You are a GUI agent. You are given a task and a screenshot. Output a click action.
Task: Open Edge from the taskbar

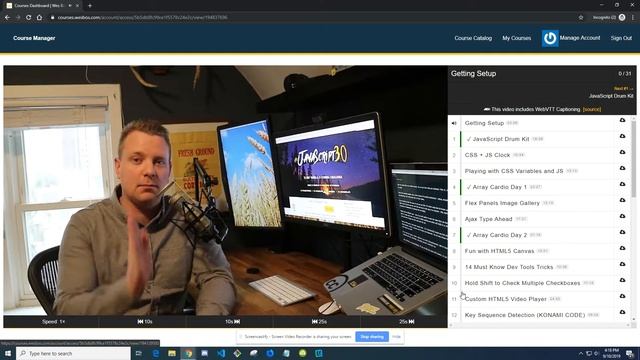point(156,353)
